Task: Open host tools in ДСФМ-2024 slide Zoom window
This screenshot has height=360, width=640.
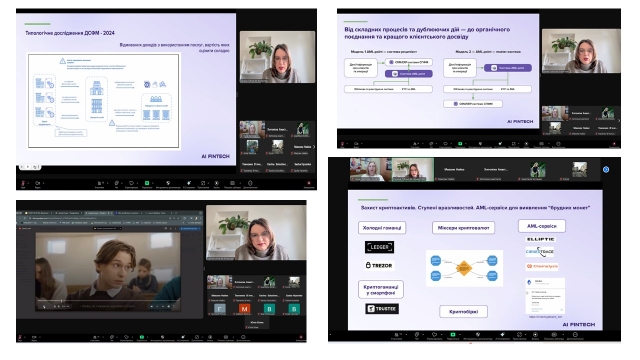Action: pyautogui.click(x=169, y=183)
